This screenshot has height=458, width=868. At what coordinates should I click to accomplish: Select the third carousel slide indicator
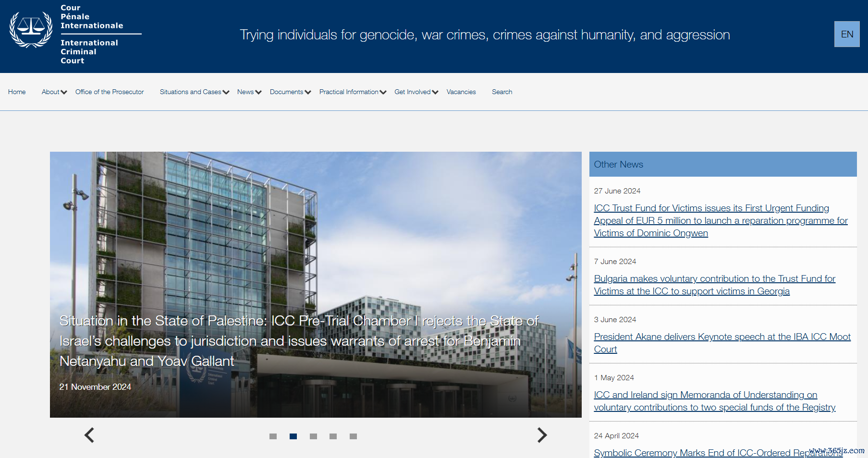(x=313, y=436)
